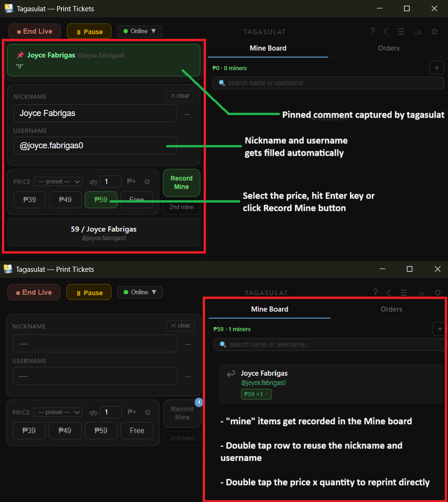The height and width of the screenshot is (502, 448).
Task: Open hamburger menu icon in 0-miners window
Action: click(x=401, y=32)
